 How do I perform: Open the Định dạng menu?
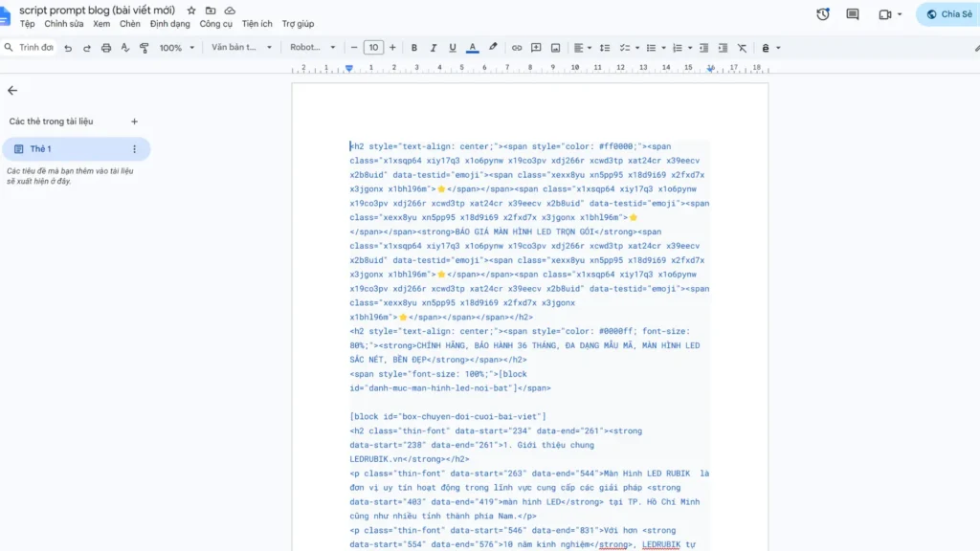coord(170,24)
